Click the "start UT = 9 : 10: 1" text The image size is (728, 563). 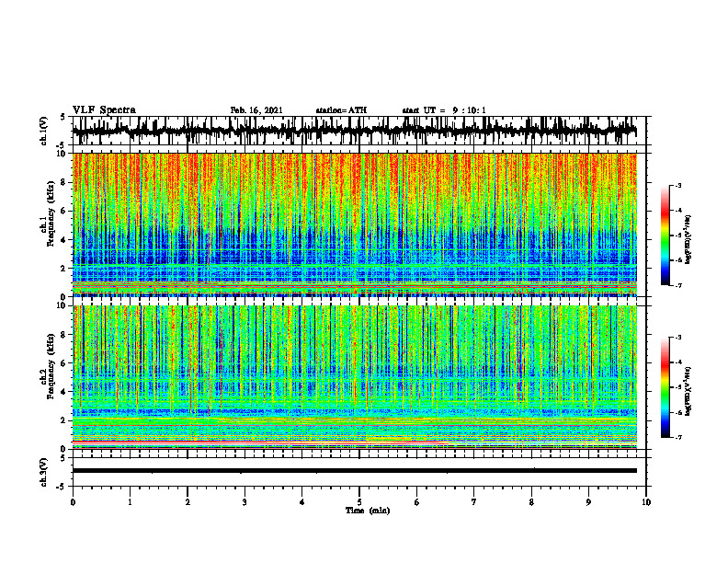click(444, 110)
